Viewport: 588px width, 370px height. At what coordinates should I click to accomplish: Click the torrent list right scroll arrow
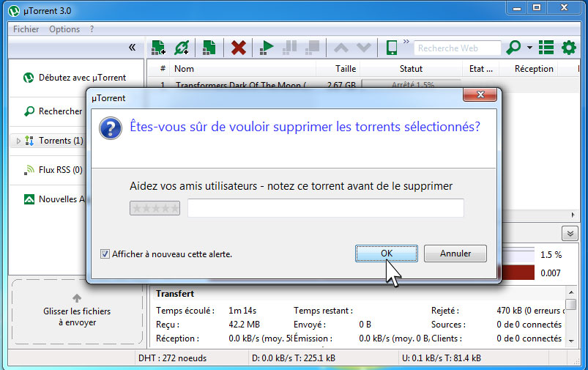(573, 215)
